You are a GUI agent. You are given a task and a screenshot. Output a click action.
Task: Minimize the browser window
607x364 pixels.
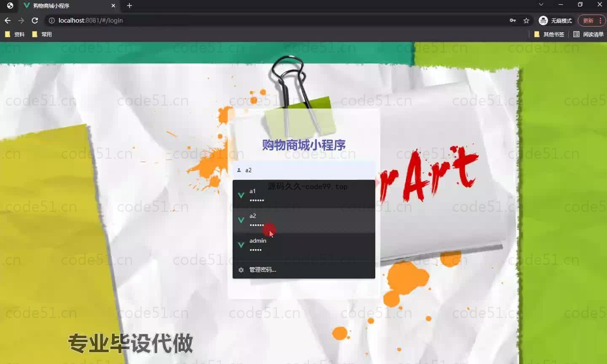click(x=561, y=5)
